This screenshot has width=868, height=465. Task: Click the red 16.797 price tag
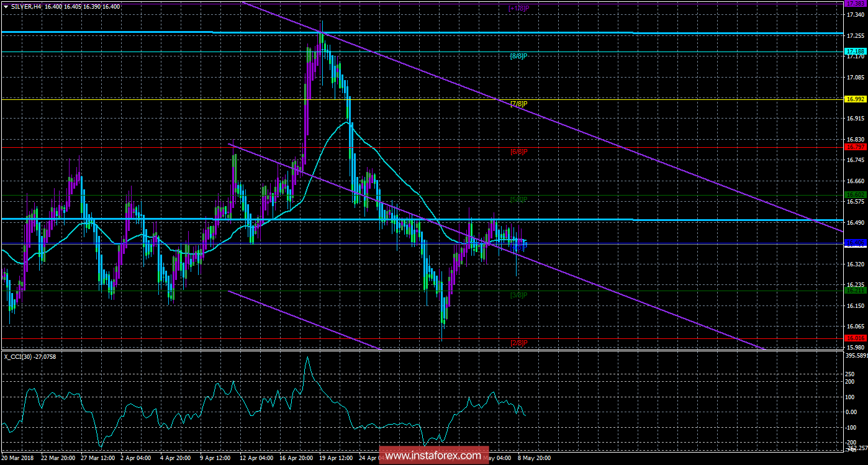(x=854, y=147)
